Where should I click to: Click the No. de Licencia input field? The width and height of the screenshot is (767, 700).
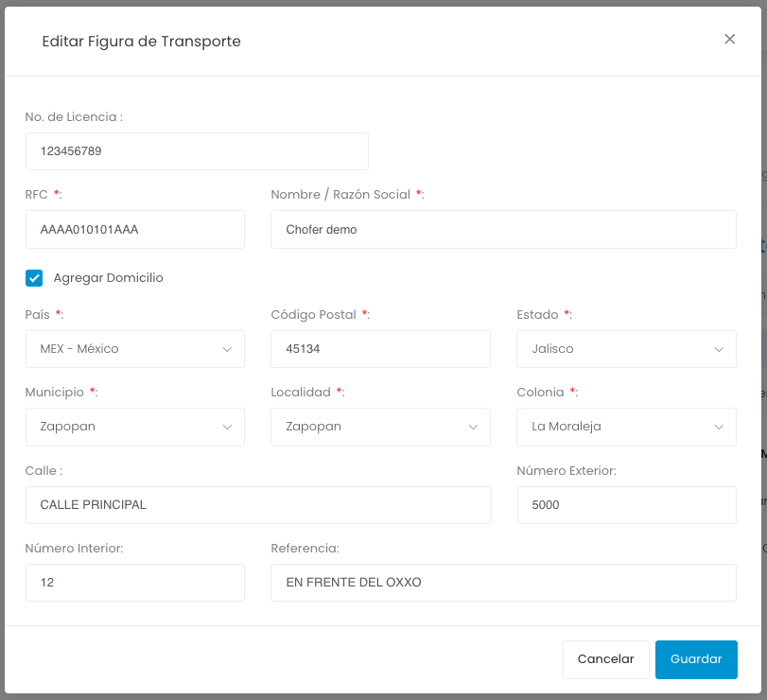(x=197, y=151)
